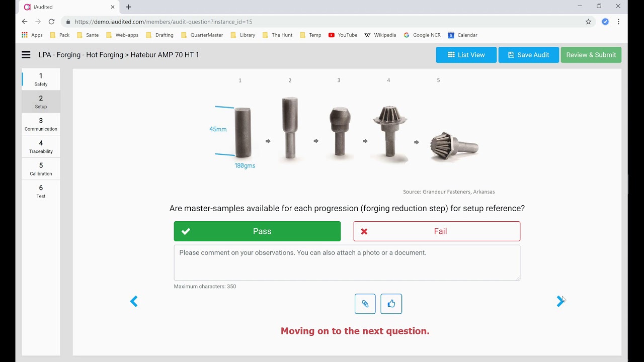Go to the next question arrow
Screen dimensions: 644x362
tap(560, 301)
